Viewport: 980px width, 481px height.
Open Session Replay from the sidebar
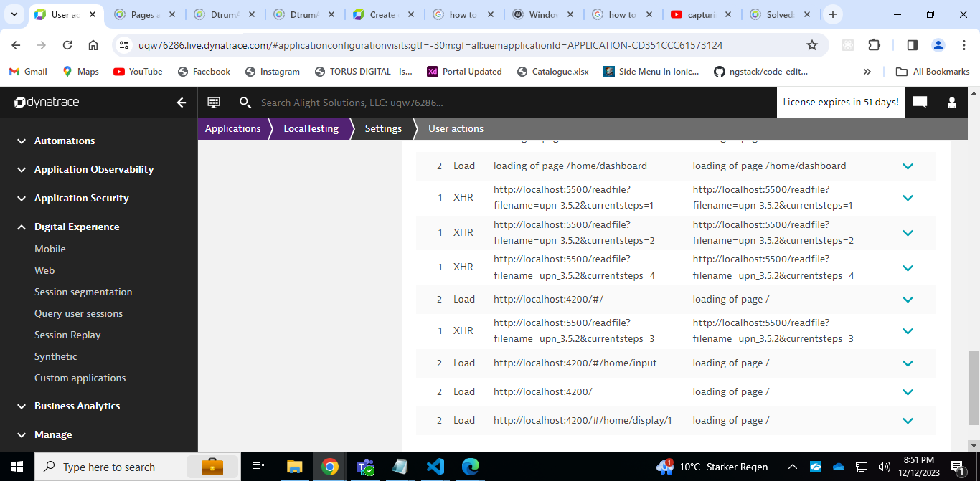[x=67, y=335]
